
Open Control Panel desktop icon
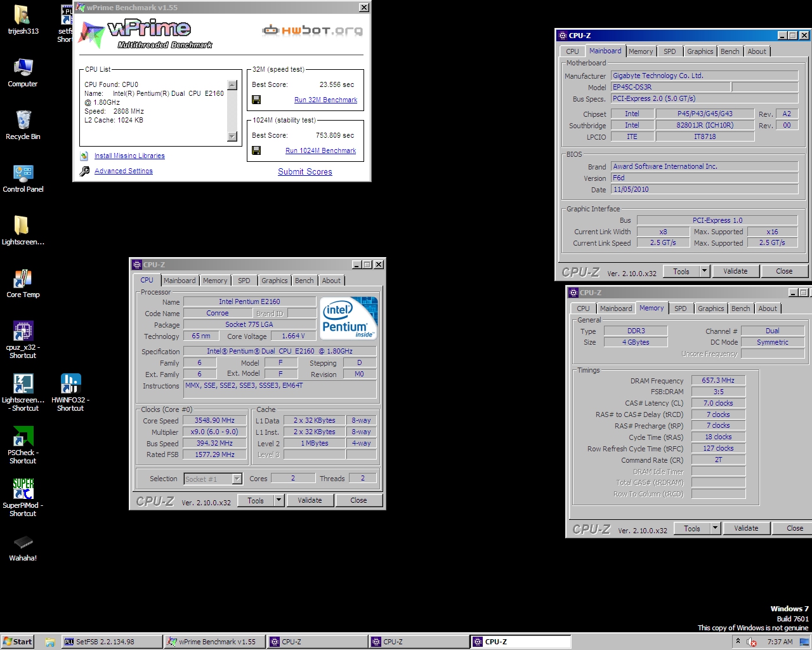(x=23, y=178)
